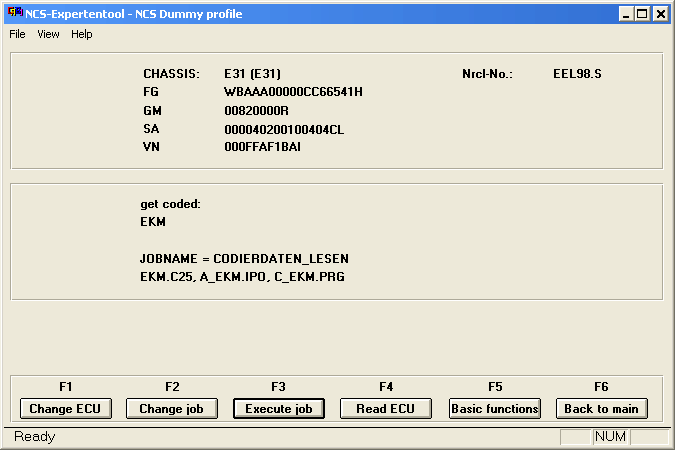Click the F4 shortcut label
This screenshot has height=450, width=675.
[x=386, y=387]
